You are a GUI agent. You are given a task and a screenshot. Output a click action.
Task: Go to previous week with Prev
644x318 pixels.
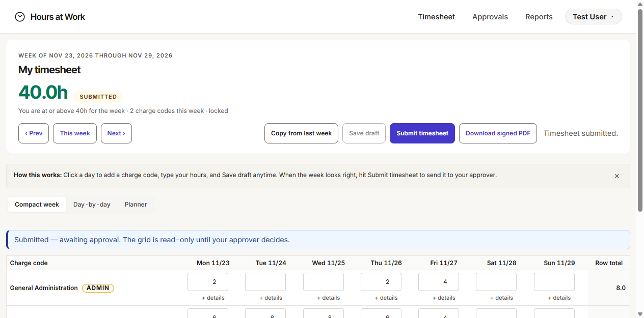[x=34, y=133]
